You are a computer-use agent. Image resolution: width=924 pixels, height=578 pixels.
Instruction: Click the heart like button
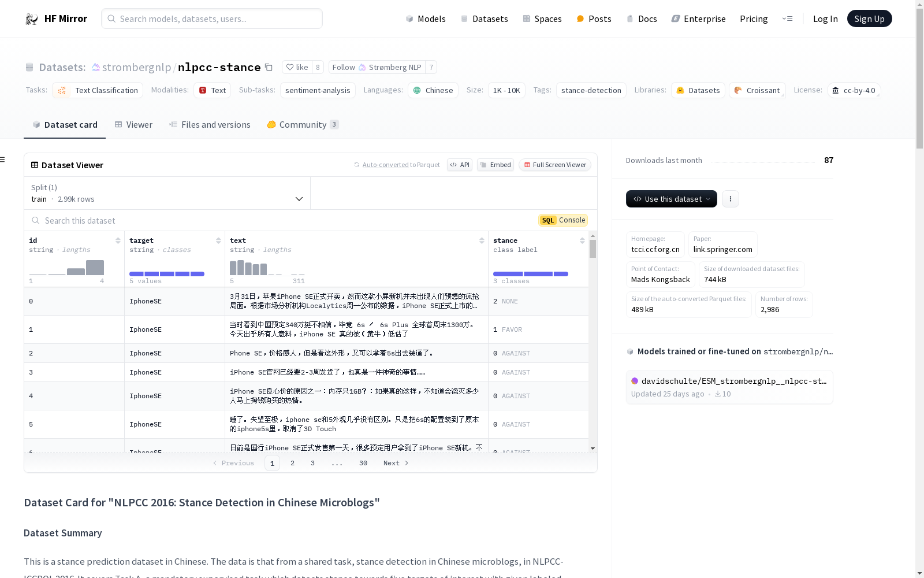click(297, 67)
